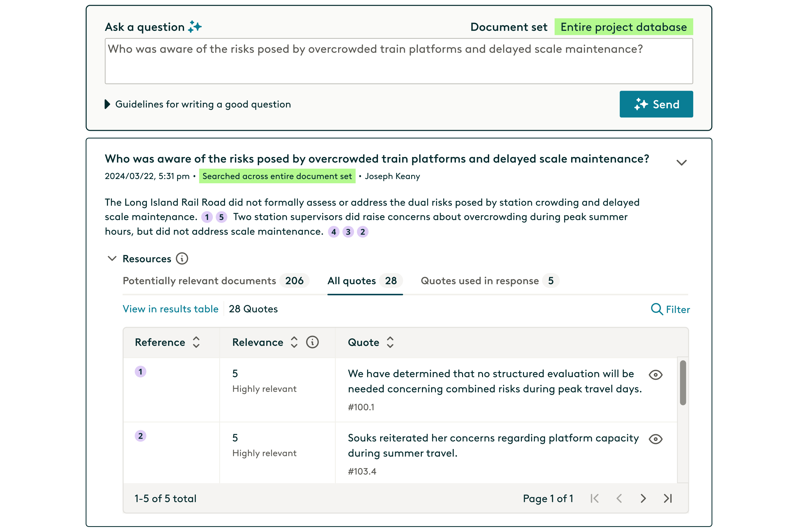
Task: Click citation badge 4 in the answer
Action: (x=334, y=232)
